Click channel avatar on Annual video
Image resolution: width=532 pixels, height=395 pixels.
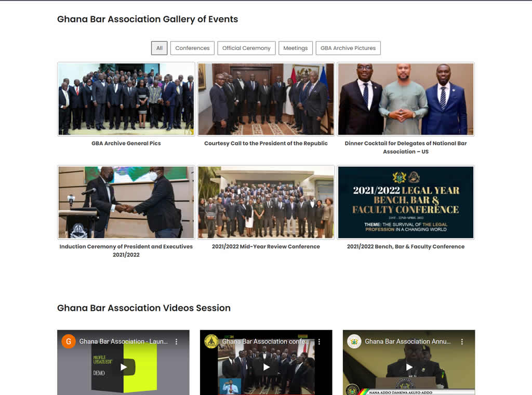354,341
